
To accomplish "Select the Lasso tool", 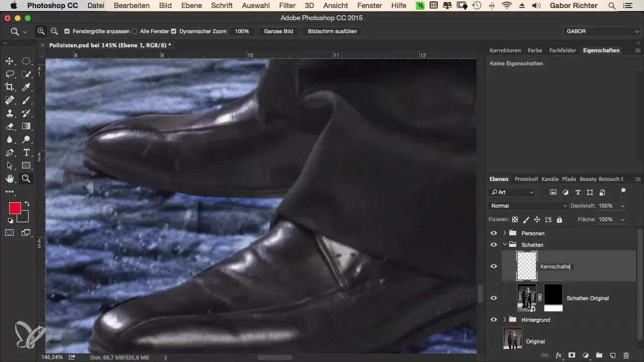I will click(x=10, y=74).
